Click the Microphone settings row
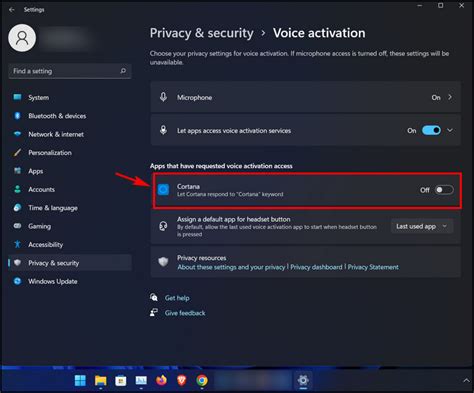474x393 pixels. (x=305, y=97)
